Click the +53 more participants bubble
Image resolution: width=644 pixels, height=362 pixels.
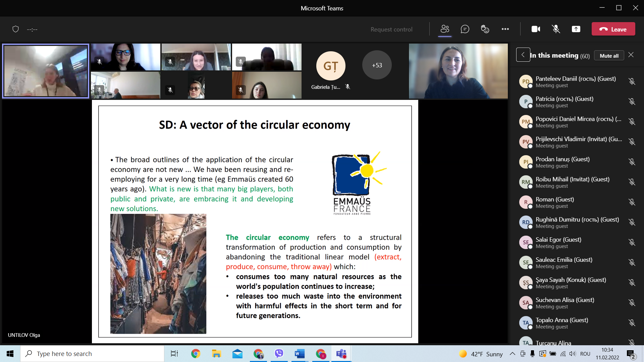click(x=377, y=65)
